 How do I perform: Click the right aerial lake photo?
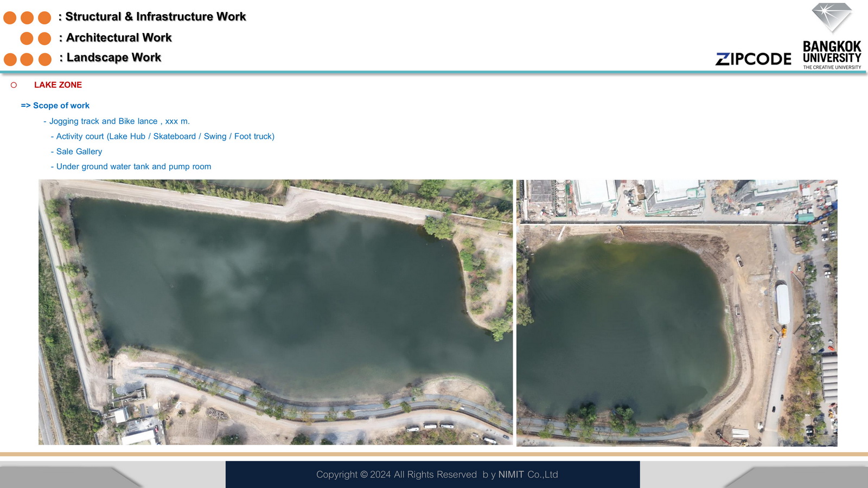point(676,313)
